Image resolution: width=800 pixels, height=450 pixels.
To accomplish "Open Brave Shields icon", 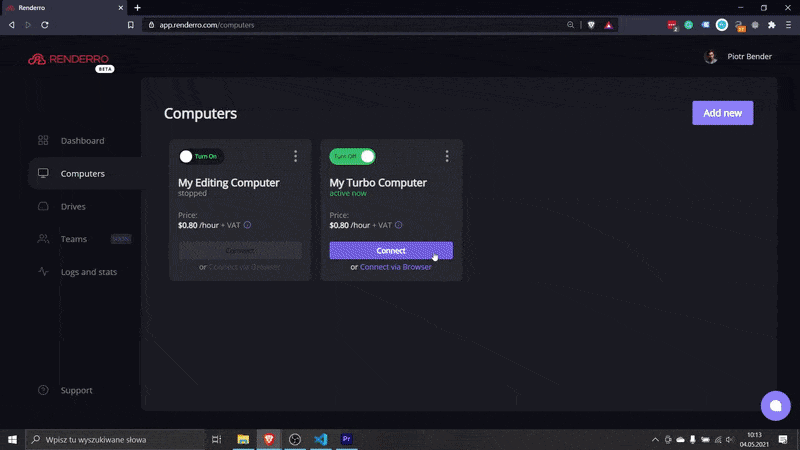I will (591, 25).
